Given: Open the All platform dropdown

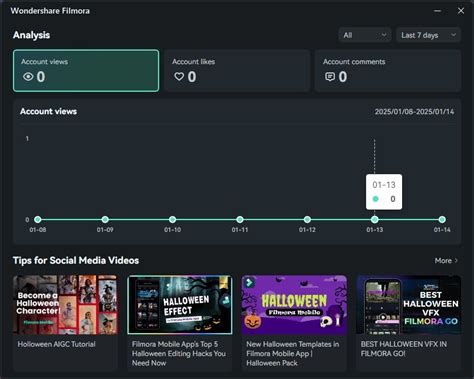Looking at the screenshot, I should (x=365, y=35).
